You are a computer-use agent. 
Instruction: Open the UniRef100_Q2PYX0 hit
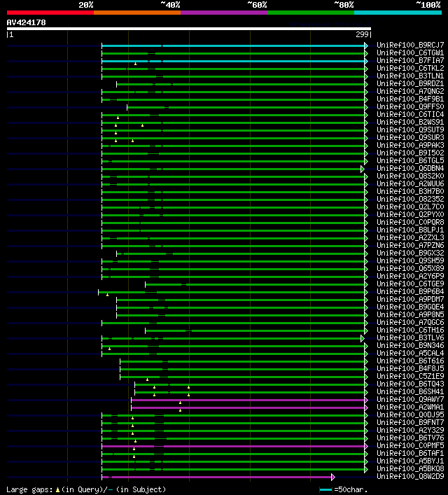click(x=410, y=214)
